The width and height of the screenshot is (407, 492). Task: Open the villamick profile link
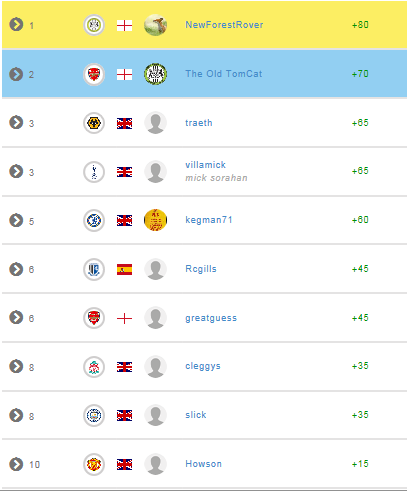tap(205, 165)
